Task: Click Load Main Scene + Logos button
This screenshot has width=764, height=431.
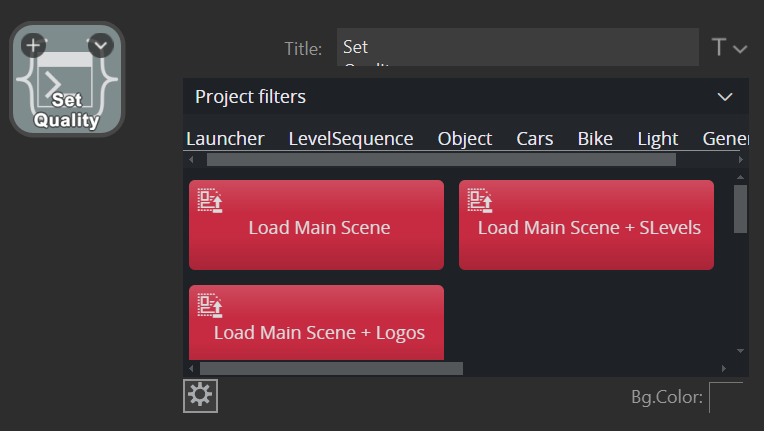Action: (x=317, y=332)
